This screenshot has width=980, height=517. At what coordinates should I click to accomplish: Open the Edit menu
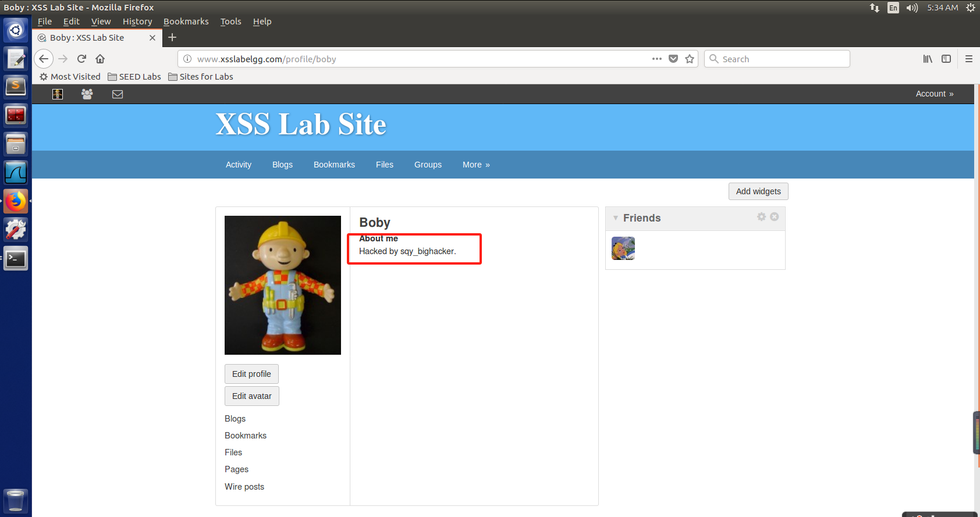click(72, 22)
